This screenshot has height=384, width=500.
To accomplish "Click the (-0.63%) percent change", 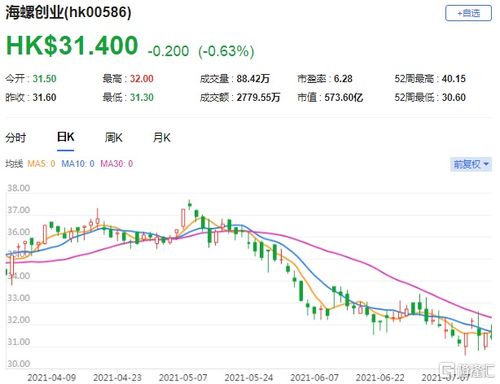I will (226, 51).
